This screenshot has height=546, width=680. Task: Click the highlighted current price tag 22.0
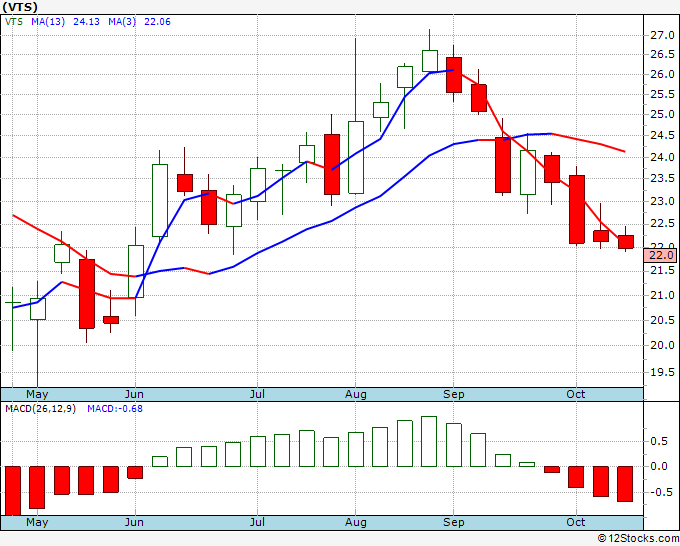[661, 255]
